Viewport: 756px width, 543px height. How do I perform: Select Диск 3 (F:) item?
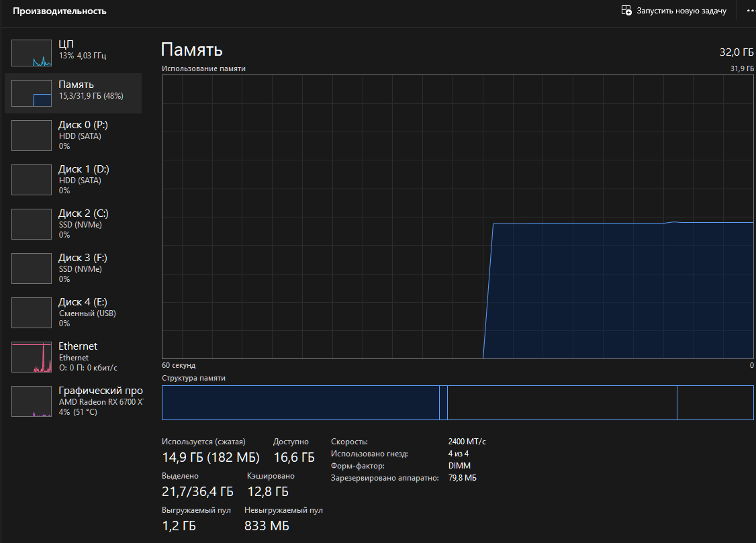click(73, 268)
